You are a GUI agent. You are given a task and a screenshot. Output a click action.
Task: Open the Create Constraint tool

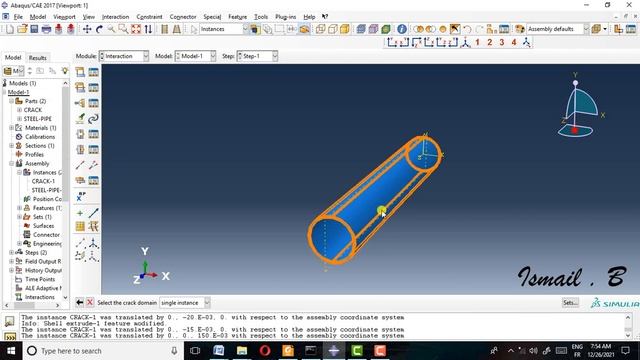tap(80, 103)
